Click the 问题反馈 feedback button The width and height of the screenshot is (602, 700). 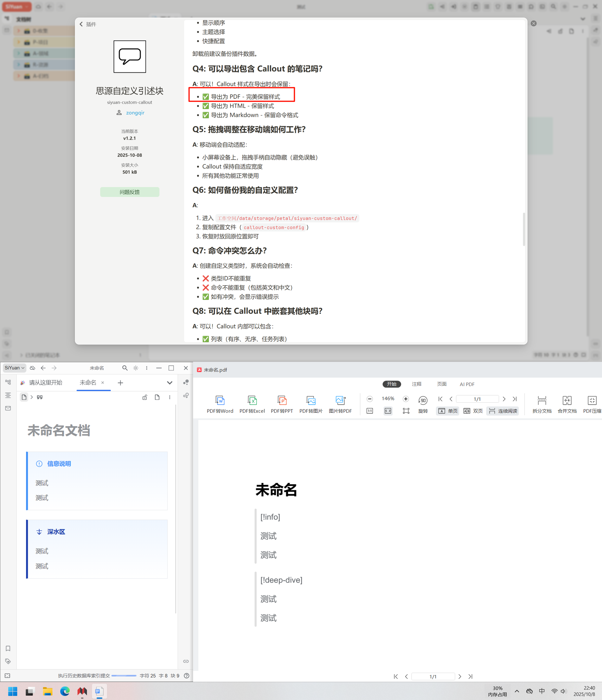pos(129,192)
